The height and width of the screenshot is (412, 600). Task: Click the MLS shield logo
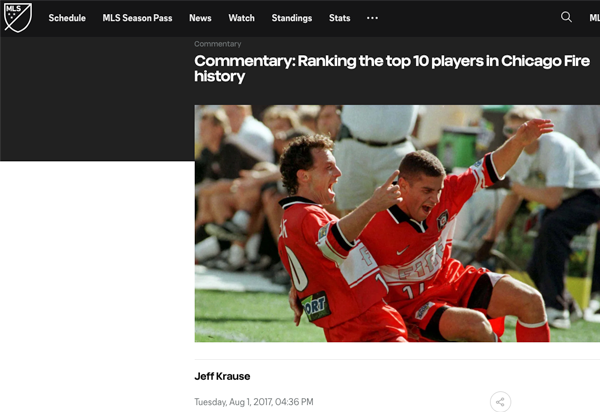18,17
